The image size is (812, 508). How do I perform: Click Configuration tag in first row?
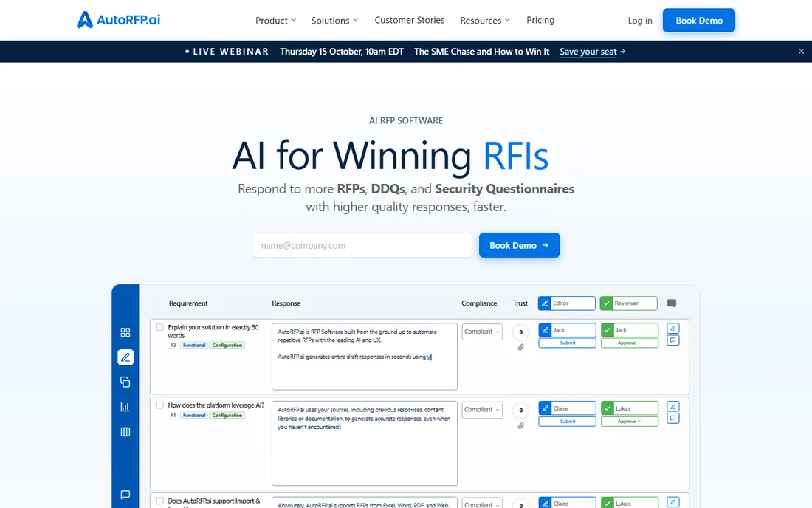coord(227,345)
